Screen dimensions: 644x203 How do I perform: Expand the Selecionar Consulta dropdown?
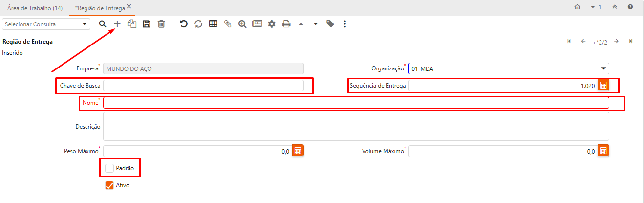85,24
